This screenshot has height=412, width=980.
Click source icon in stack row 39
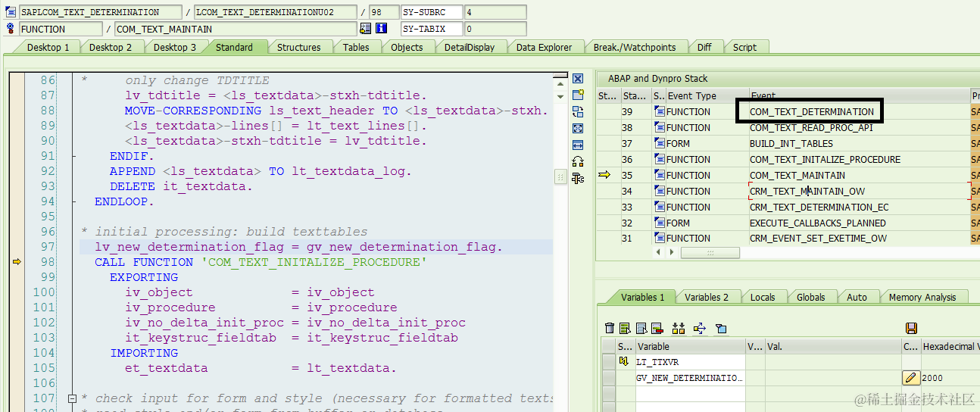pos(659,111)
